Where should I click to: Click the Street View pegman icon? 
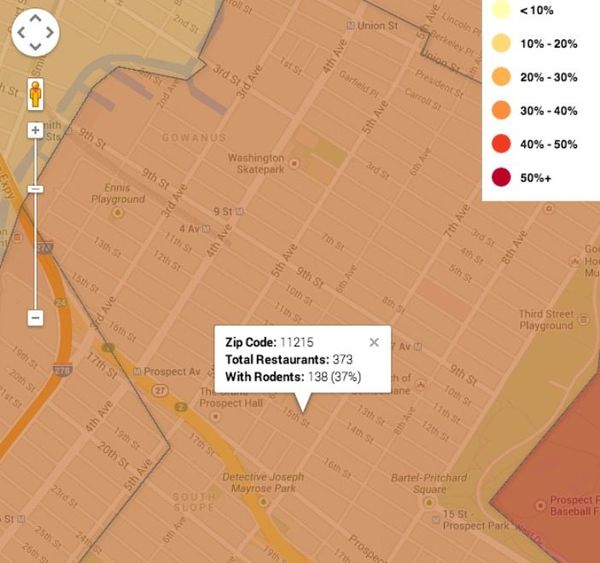click(35, 95)
